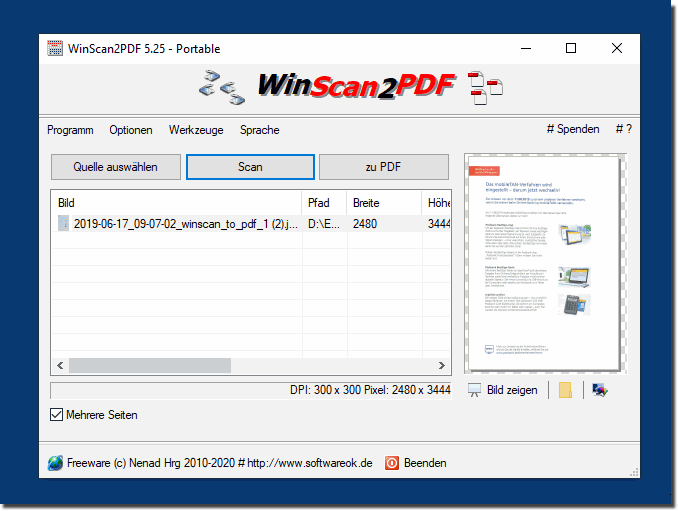The width and height of the screenshot is (678, 511).
Task: Click the colorful image viewer icon
Action: (x=600, y=390)
